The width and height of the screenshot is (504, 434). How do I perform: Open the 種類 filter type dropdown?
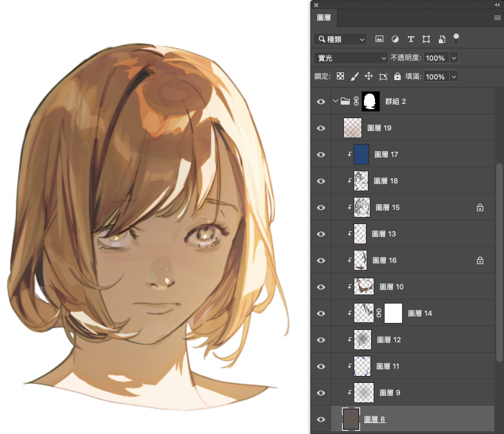pos(339,39)
